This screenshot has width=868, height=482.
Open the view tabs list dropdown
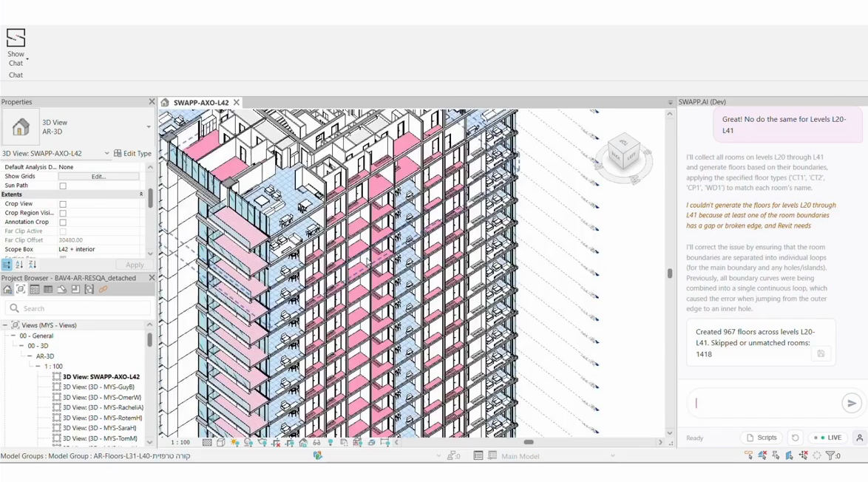[x=670, y=102]
